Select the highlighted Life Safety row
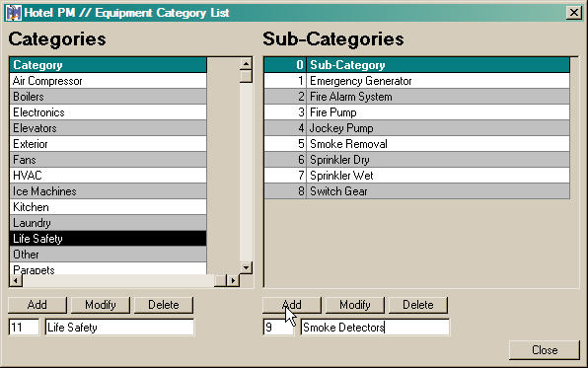588x368 pixels. tap(108, 238)
